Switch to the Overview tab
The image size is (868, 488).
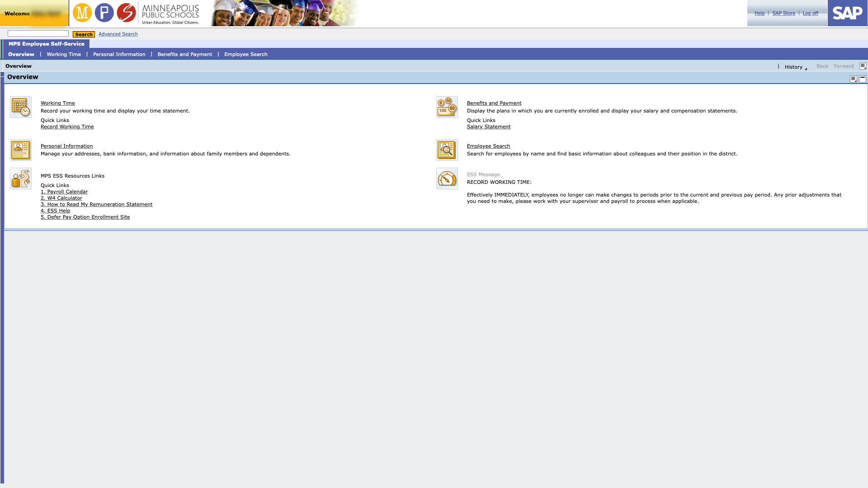tap(21, 54)
